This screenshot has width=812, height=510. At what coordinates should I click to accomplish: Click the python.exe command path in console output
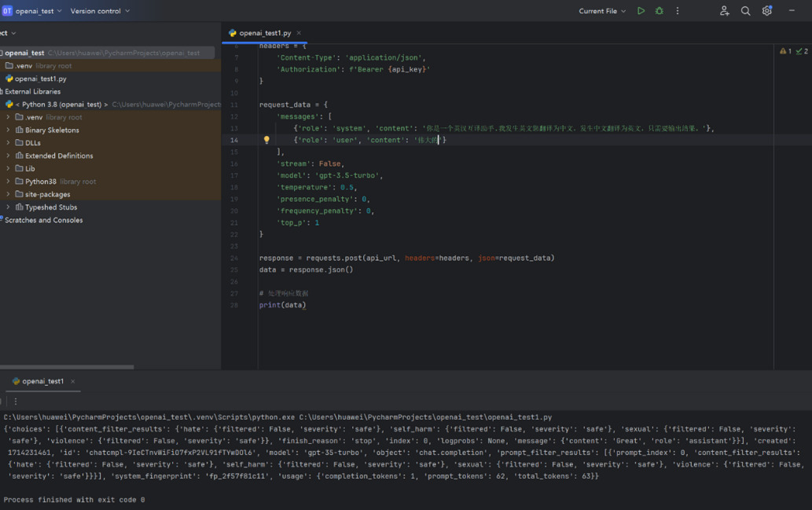[x=149, y=417]
